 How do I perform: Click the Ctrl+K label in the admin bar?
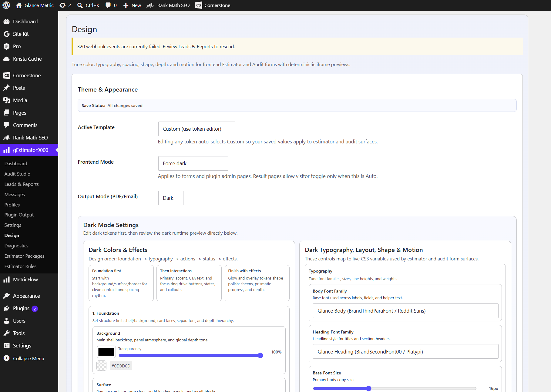click(x=92, y=5)
